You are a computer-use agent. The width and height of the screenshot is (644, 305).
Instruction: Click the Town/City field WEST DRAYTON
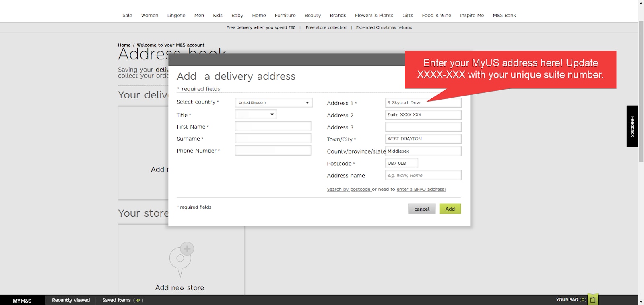[x=423, y=139]
